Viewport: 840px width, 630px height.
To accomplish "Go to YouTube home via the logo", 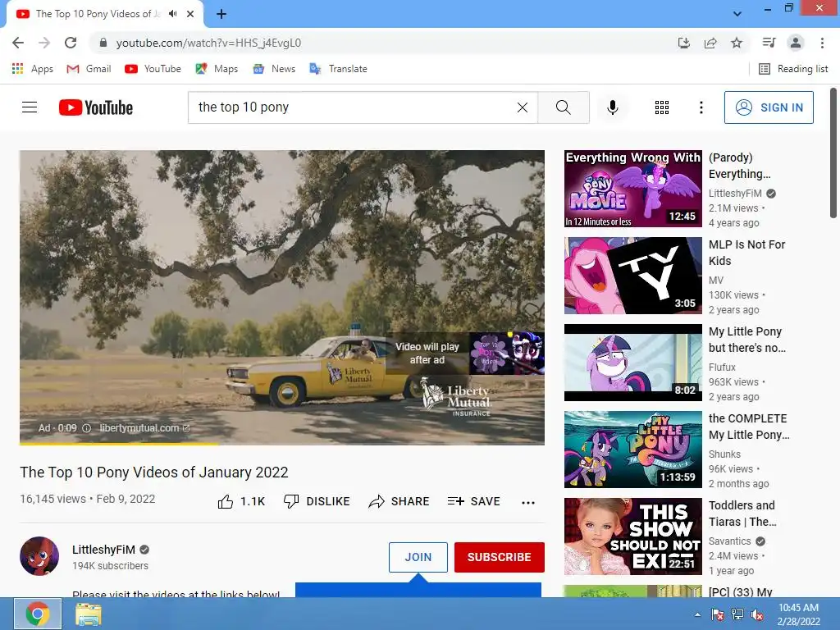I will tap(96, 107).
